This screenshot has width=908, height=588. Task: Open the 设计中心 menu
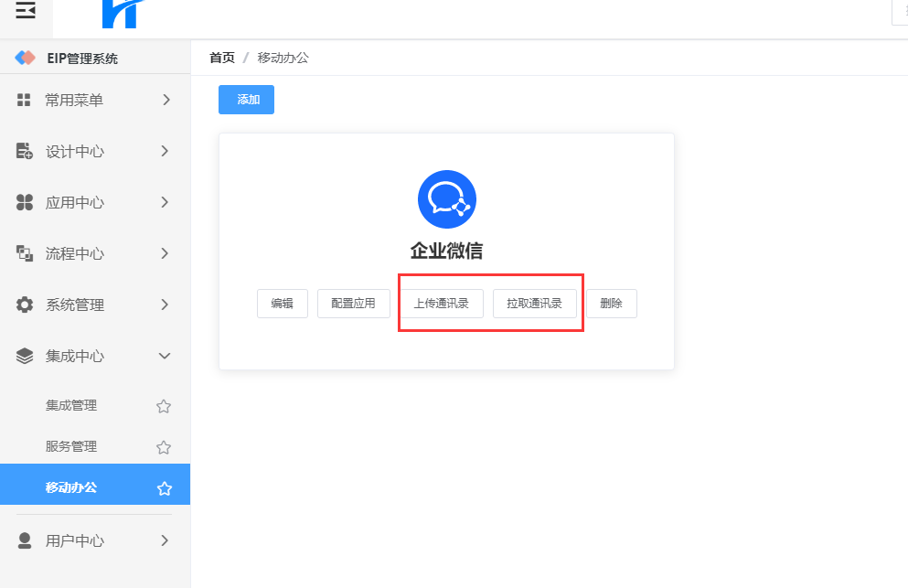(x=95, y=151)
